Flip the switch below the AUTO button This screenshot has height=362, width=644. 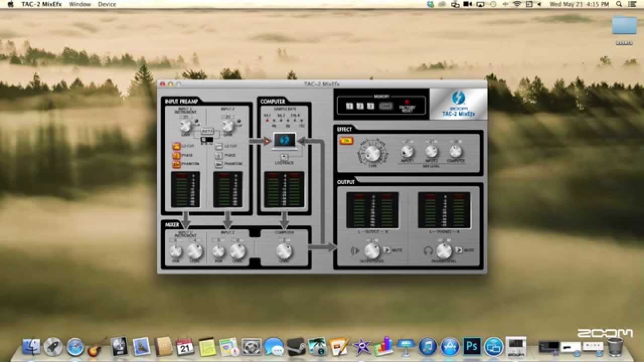point(207,139)
